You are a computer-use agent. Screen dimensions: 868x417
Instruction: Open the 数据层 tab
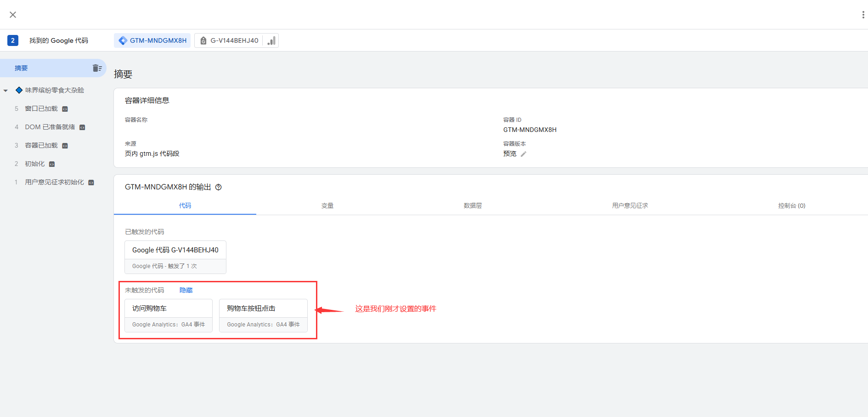(x=473, y=206)
